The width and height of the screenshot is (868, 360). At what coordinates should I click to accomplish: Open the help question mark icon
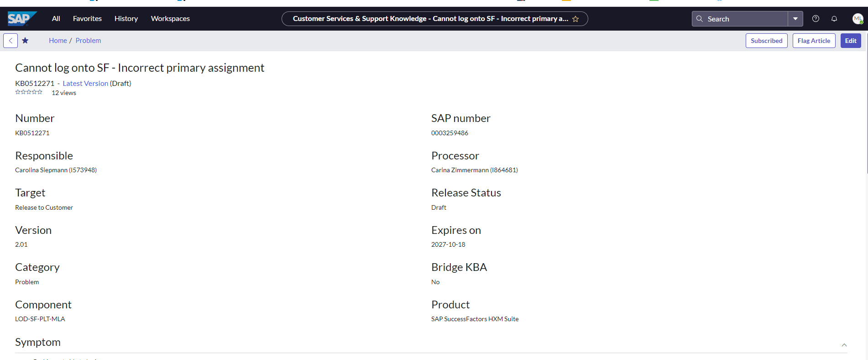tap(816, 19)
